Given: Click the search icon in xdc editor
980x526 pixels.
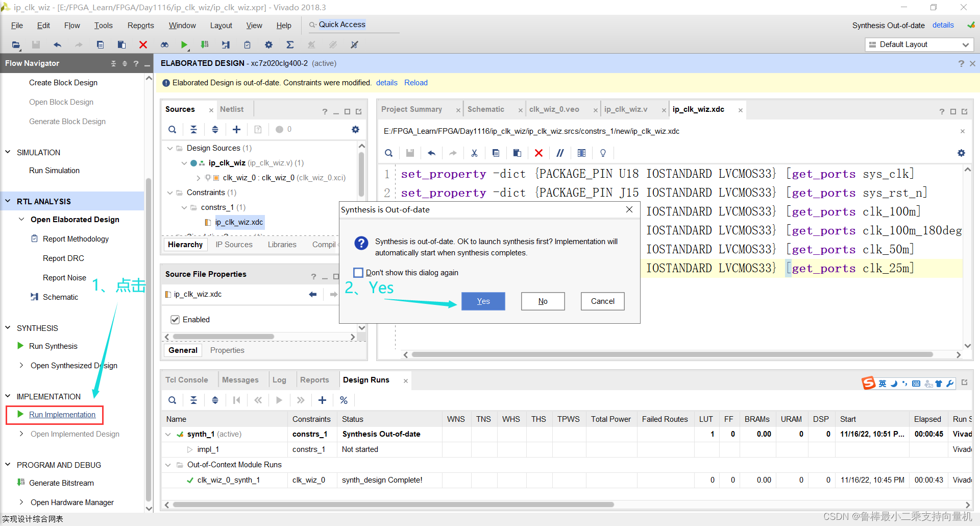Looking at the screenshot, I should point(389,153).
